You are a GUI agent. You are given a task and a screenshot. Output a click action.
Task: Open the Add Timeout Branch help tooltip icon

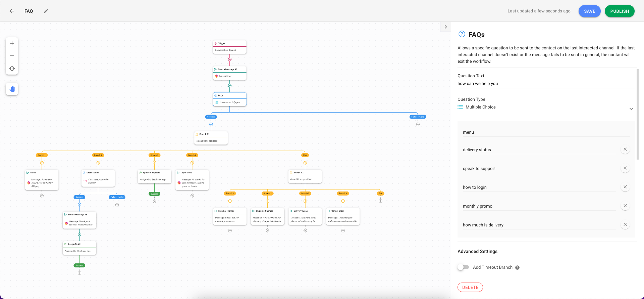[517, 268]
